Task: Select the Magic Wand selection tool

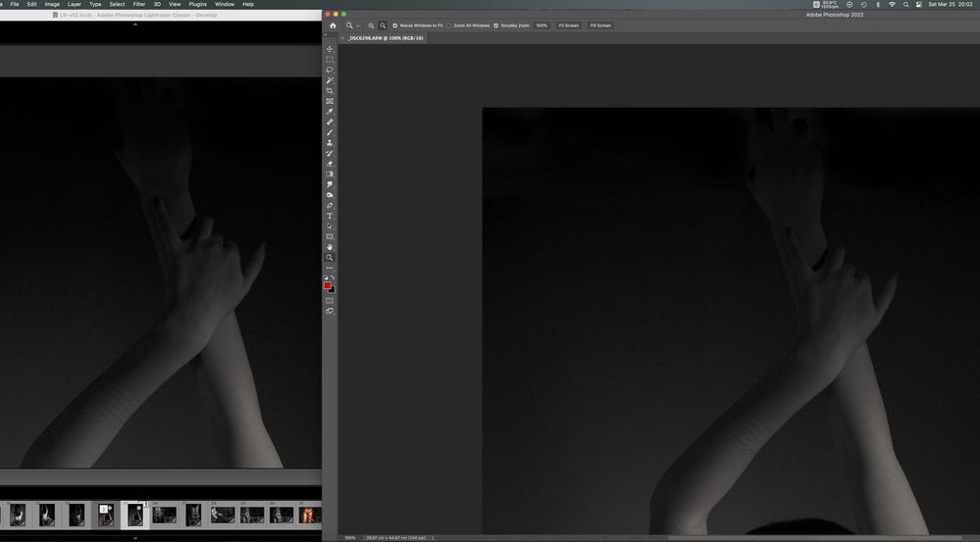Action: (x=330, y=80)
